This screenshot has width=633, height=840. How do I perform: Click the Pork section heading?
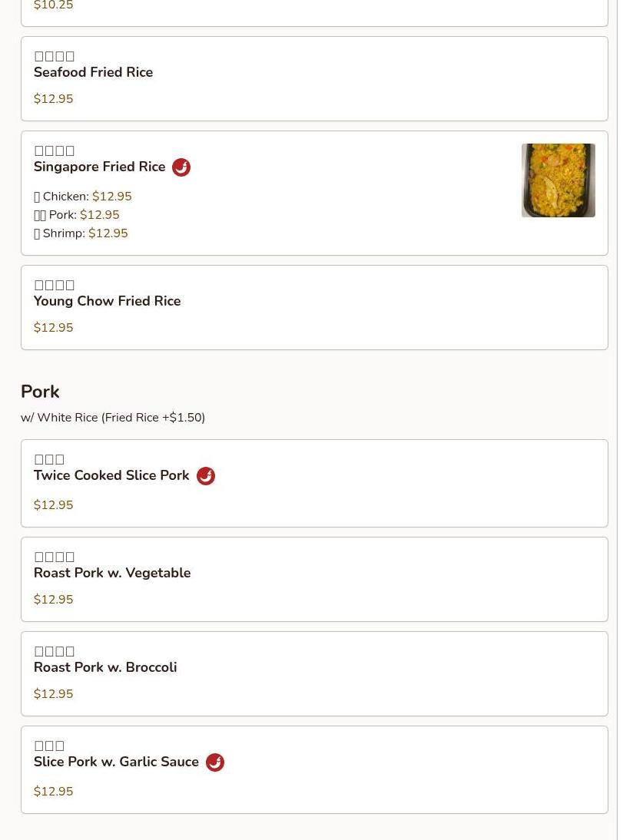tap(40, 392)
